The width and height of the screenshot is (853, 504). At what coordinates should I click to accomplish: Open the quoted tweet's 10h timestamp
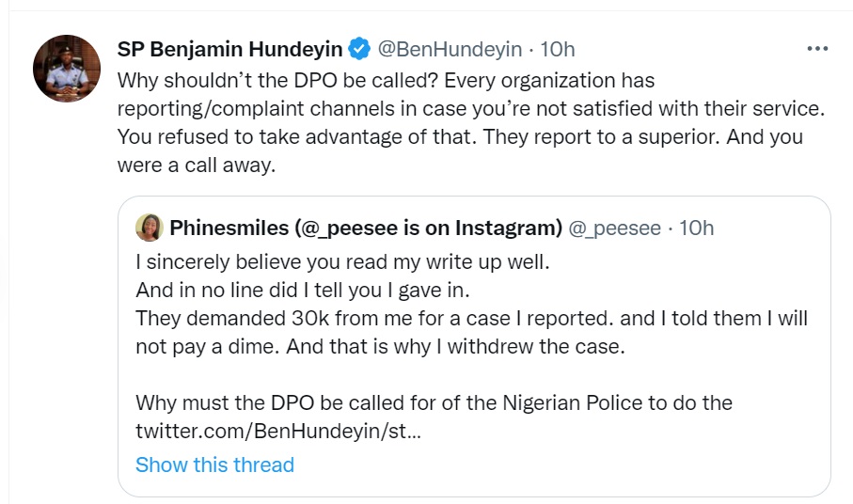695,228
